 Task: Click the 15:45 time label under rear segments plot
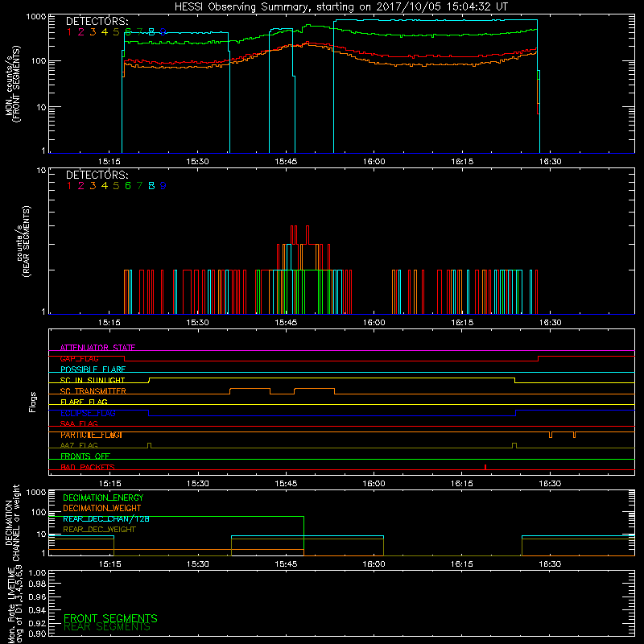[286, 323]
